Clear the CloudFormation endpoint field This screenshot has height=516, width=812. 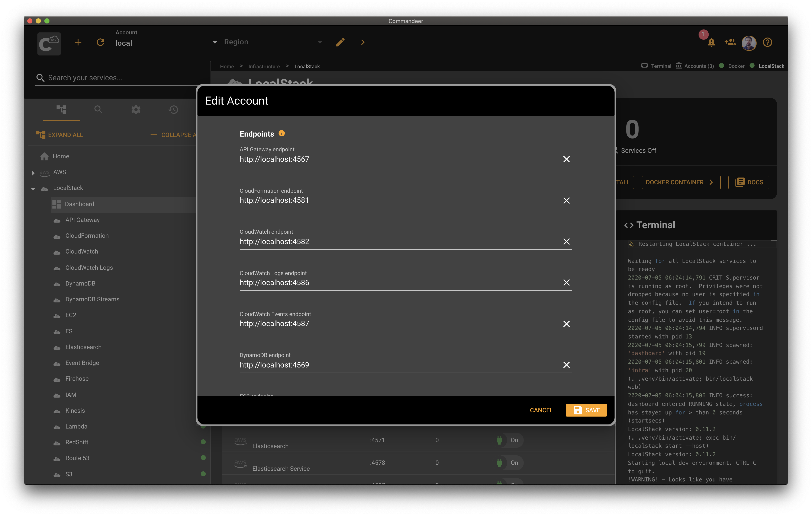567,201
